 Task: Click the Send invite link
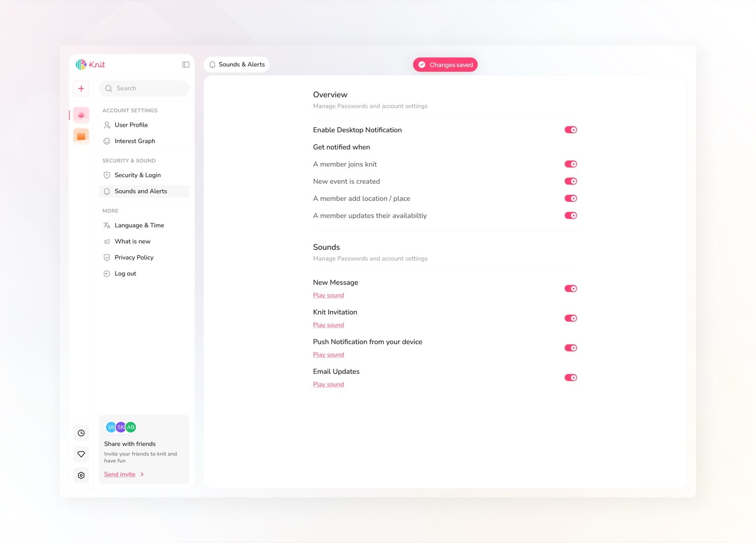(120, 474)
